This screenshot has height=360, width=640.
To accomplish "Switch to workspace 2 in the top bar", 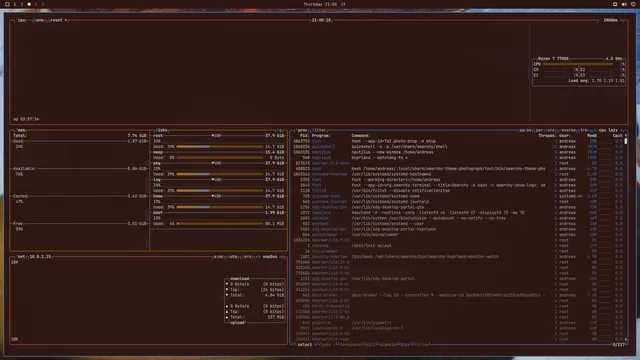I will (22, 4).
